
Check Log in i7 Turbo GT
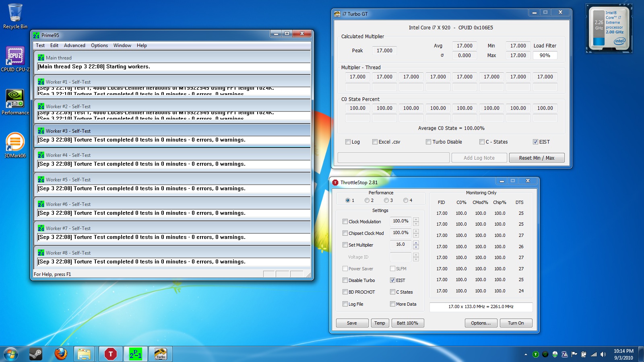(348, 142)
